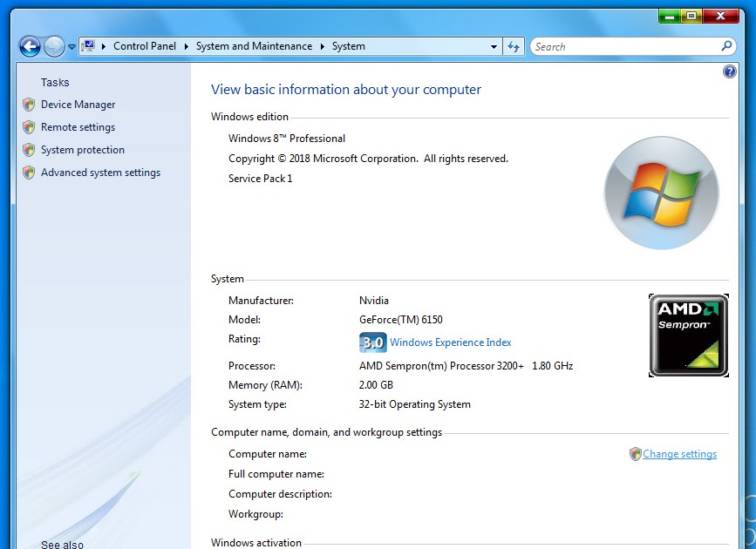This screenshot has width=756, height=549.
Task: Open the Windows Experience Index link
Action: [x=451, y=342]
